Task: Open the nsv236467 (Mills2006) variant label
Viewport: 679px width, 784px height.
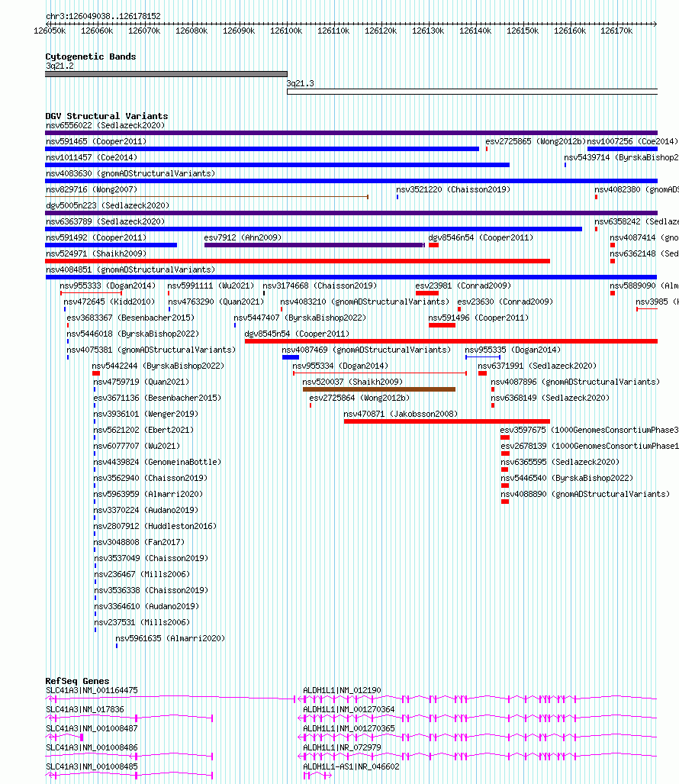Action: click(143, 574)
